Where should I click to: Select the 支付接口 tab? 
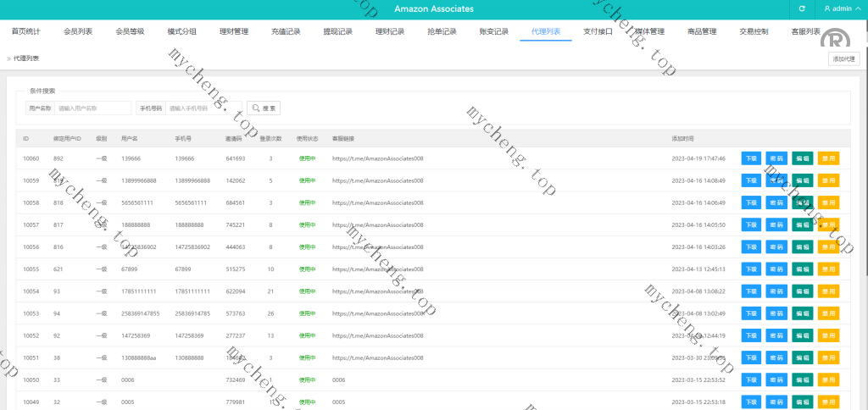point(598,32)
